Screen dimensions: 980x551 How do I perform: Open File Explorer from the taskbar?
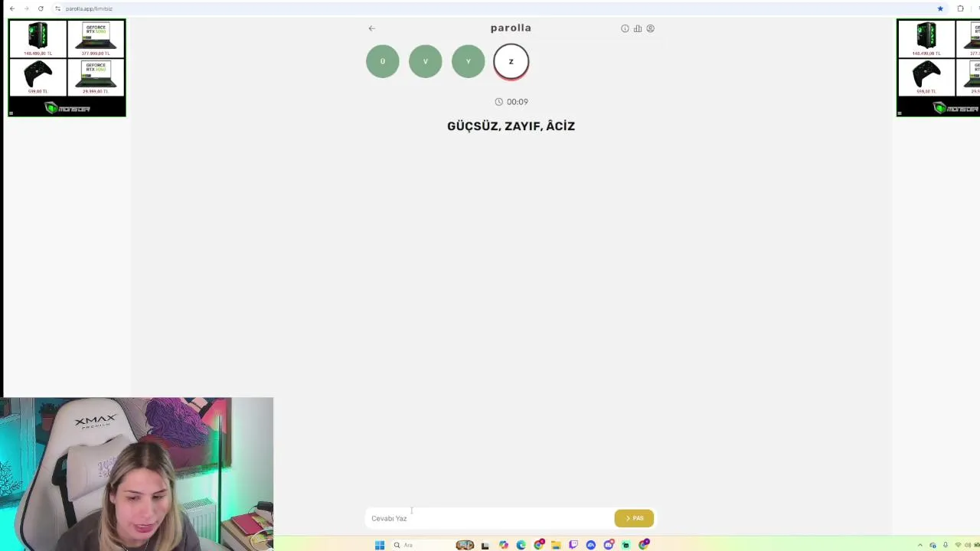pyautogui.click(x=556, y=545)
